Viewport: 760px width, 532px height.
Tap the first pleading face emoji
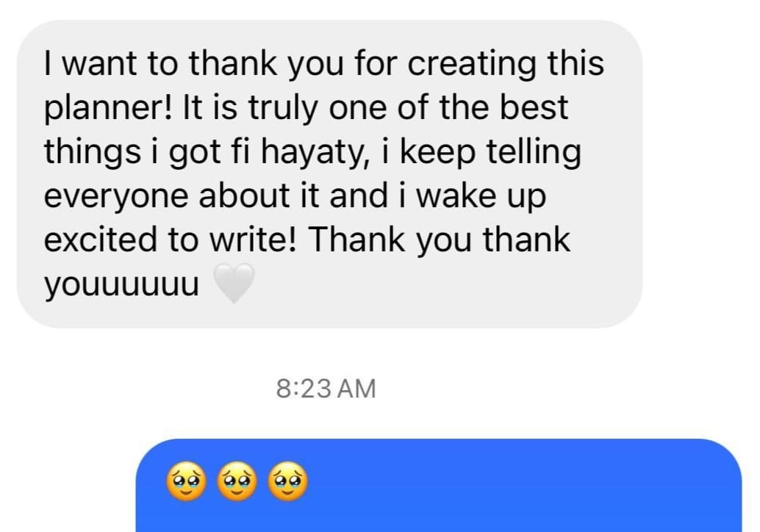pos(186,481)
